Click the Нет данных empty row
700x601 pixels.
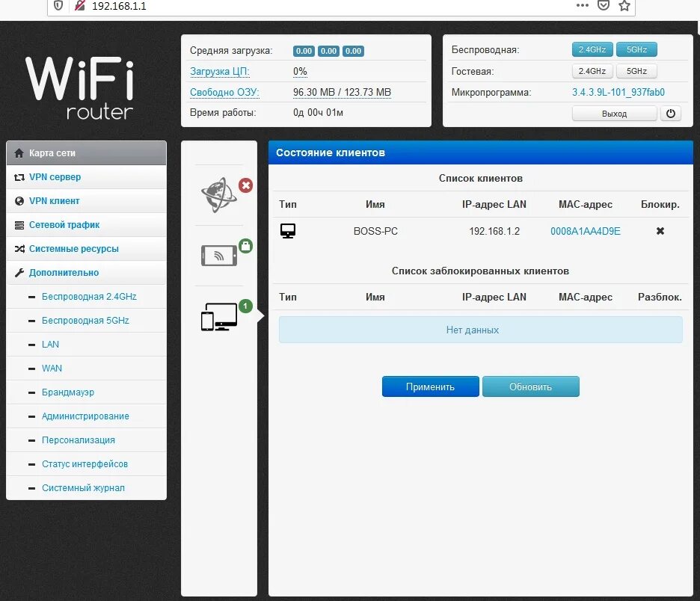tap(480, 330)
